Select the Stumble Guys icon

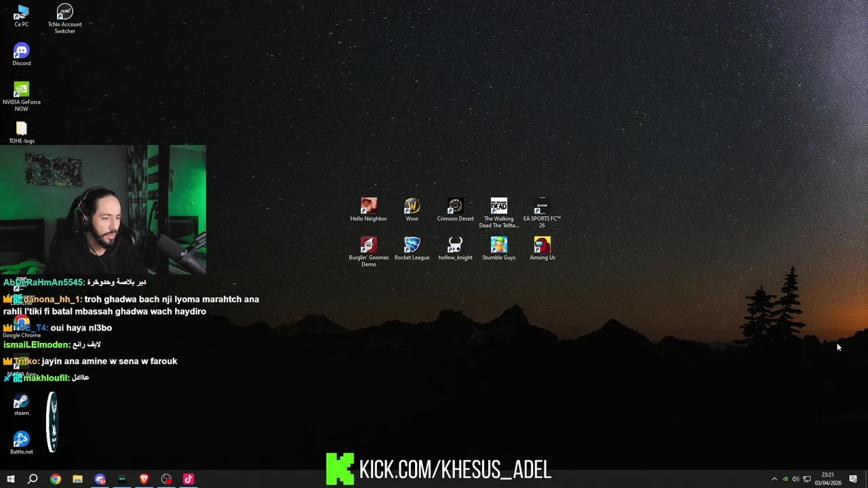point(498,249)
